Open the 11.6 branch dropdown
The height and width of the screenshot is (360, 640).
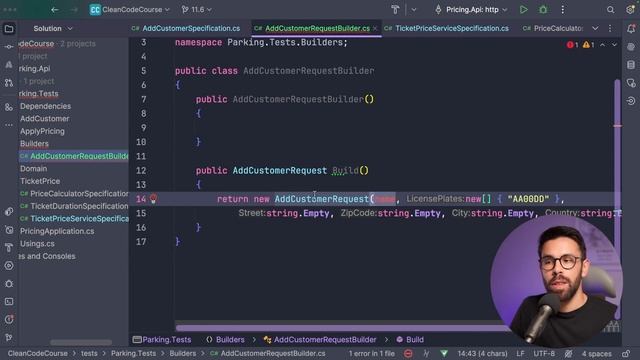click(197, 9)
